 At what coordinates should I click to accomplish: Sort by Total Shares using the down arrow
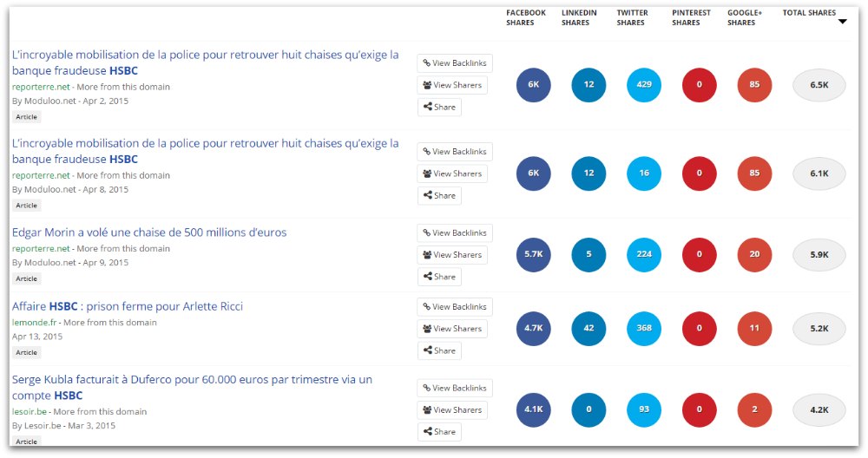(843, 22)
